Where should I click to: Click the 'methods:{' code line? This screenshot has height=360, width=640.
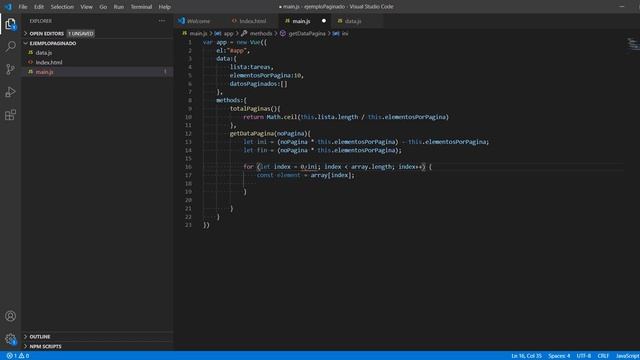point(231,100)
